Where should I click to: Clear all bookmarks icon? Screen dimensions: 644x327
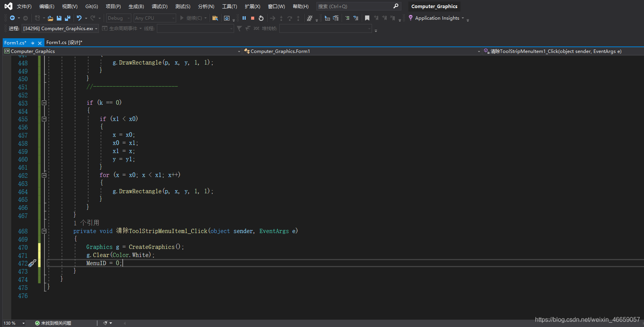(393, 18)
